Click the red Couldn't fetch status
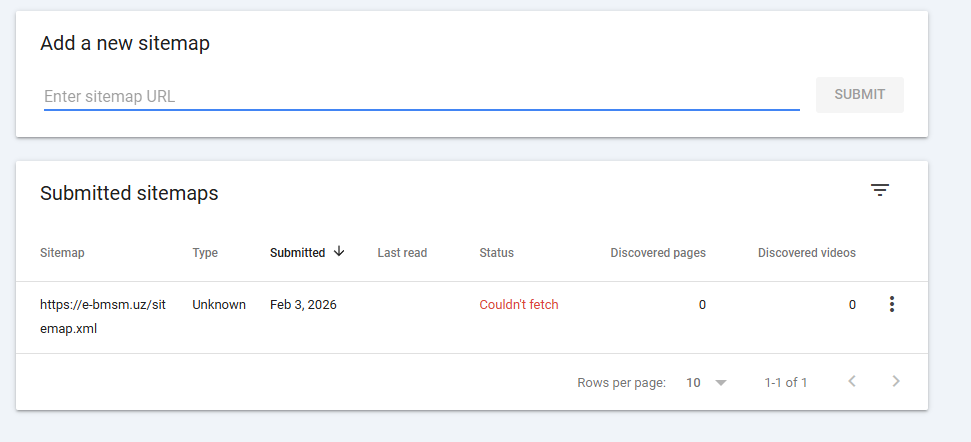Viewport: 971px width, 442px height. click(518, 305)
